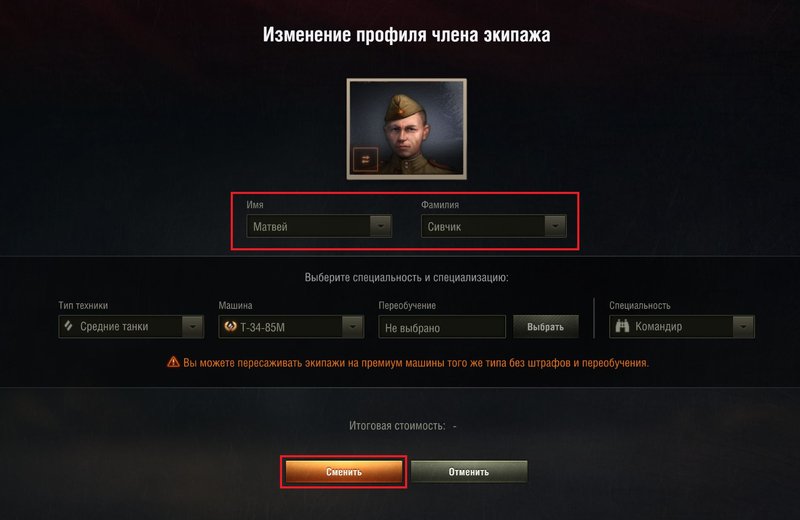Click the Средние танки vehicle type text
Image resolution: width=800 pixels, height=520 pixels.
tap(114, 327)
